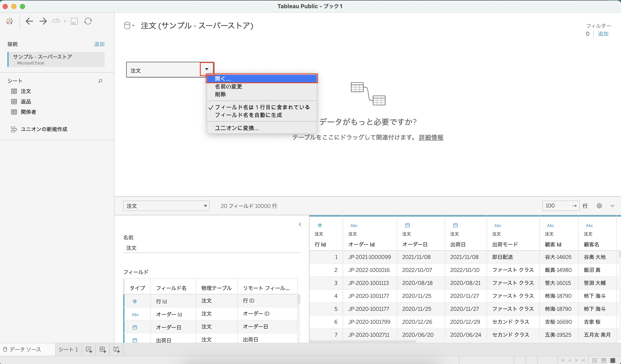Expand the sort chevron beside the gear
The width and height of the screenshot is (621, 364).
(613, 206)
